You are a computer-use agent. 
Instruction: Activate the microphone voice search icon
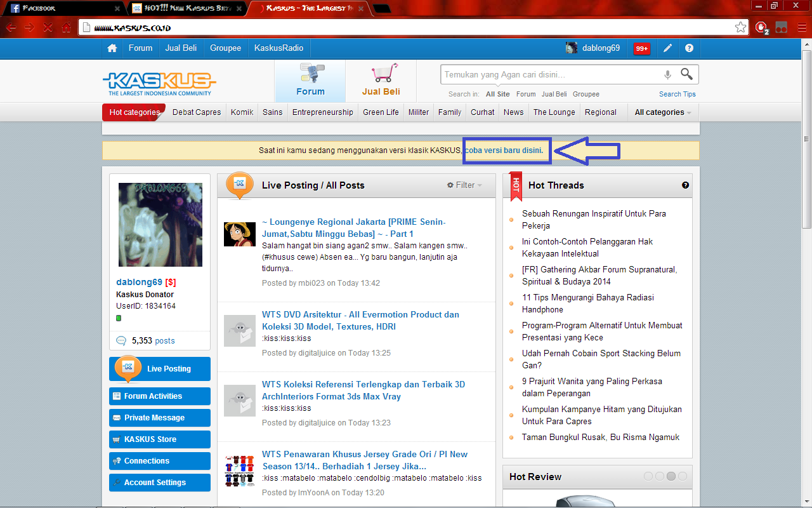click(x=667, y=75)
